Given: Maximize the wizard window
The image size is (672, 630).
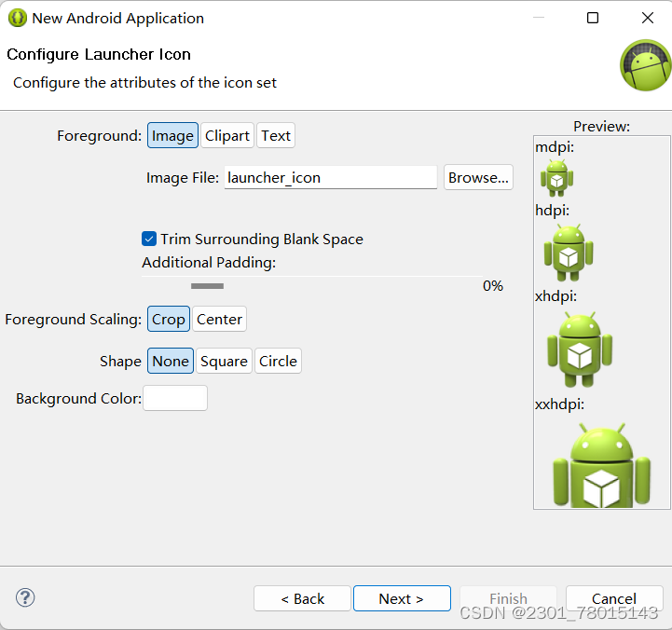Looking at the screenshot, I should point(593,18).
